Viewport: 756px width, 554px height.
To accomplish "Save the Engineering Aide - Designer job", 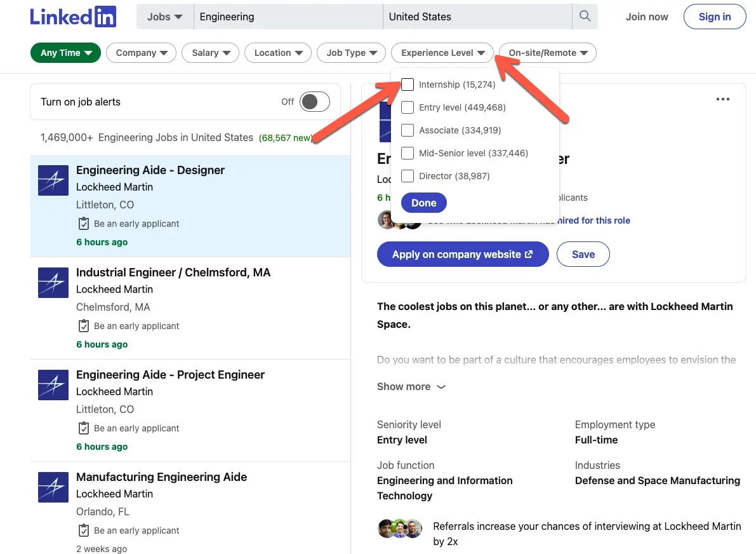I will point(583,254).
